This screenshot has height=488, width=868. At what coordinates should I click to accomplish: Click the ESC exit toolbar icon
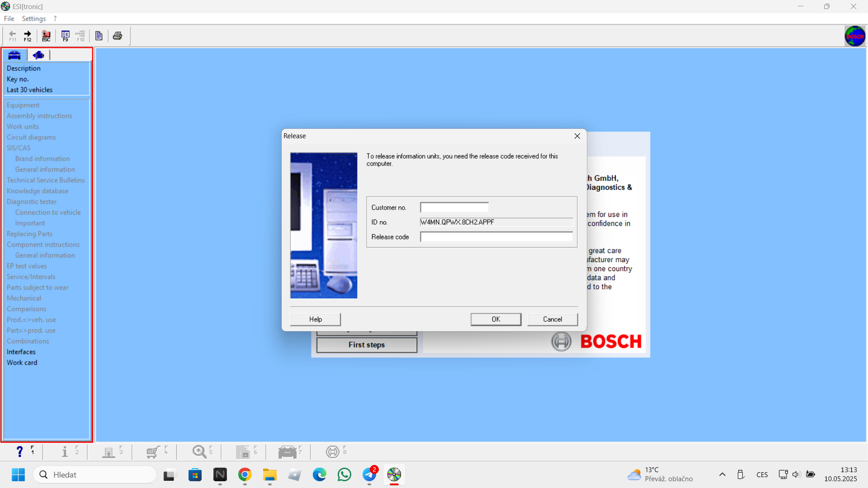click(x=46, y=36)
